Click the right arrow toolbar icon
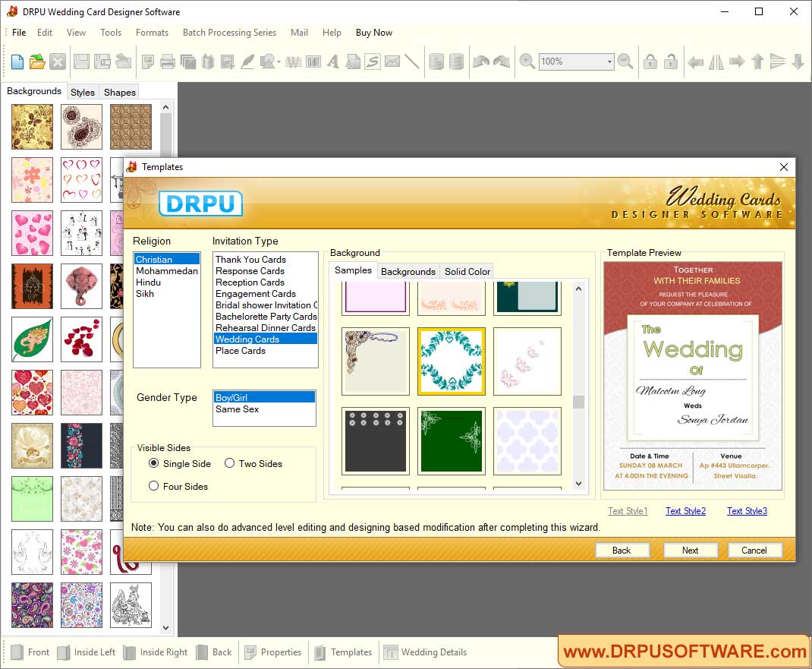The width and height of the screenshot is (812, 669). tap(737, 62)
